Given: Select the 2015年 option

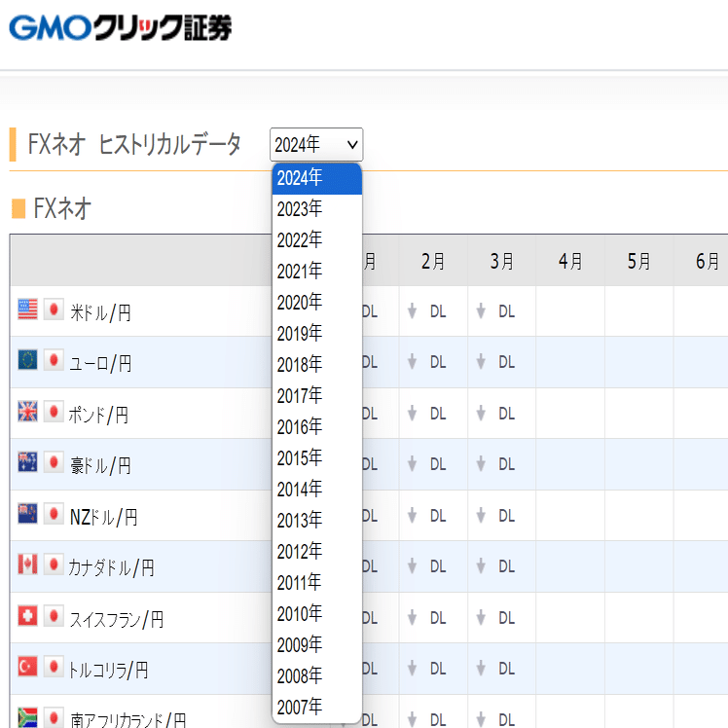Looking at the screenshot, I should click(317, 457).
